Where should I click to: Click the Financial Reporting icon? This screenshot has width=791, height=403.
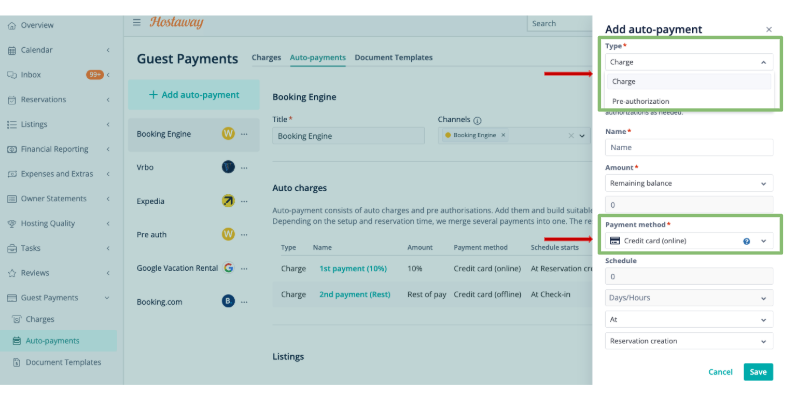pos(12,149)
